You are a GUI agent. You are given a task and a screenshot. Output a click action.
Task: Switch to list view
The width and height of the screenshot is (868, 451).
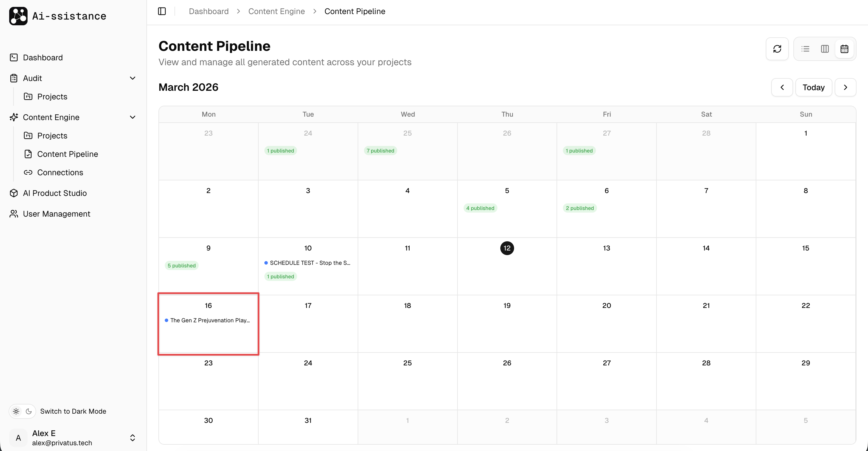pos(805,49)
